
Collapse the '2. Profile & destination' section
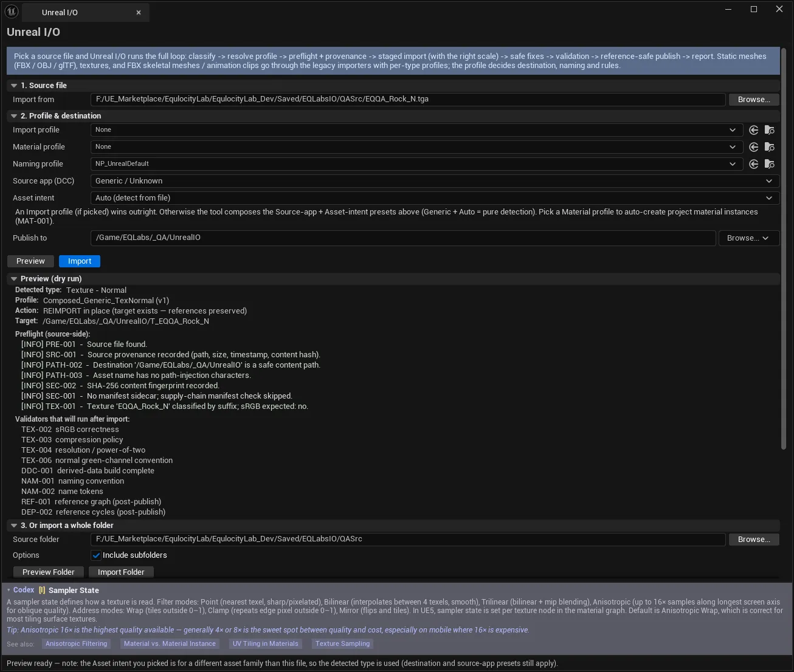pyautogui.click(x=14, y=116)
